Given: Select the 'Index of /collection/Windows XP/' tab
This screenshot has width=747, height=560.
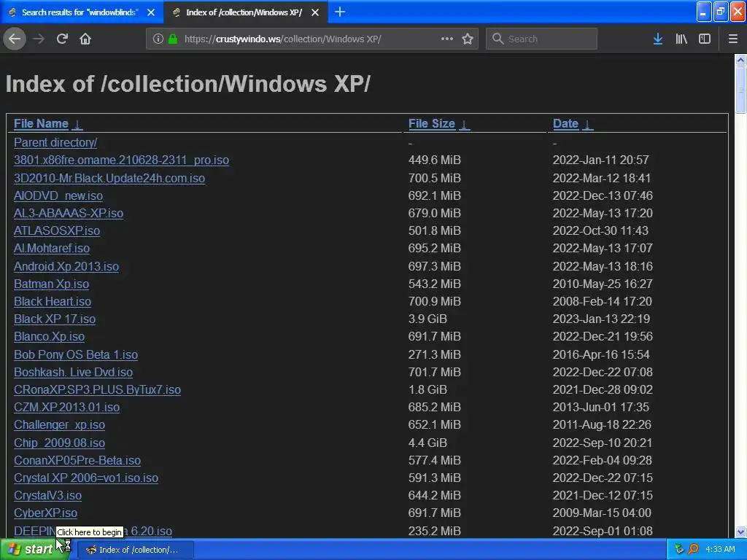Looking at the screenshot, I should [245, 12].
